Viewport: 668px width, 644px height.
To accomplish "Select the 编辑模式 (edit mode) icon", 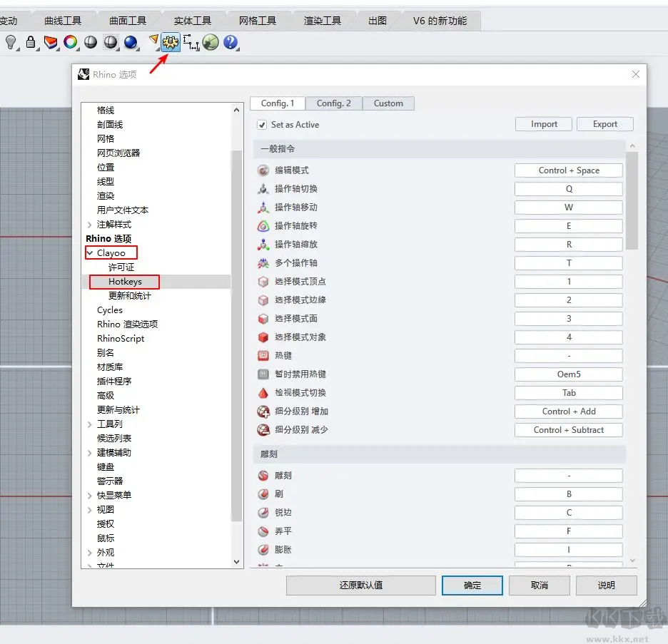I will 263,170.
